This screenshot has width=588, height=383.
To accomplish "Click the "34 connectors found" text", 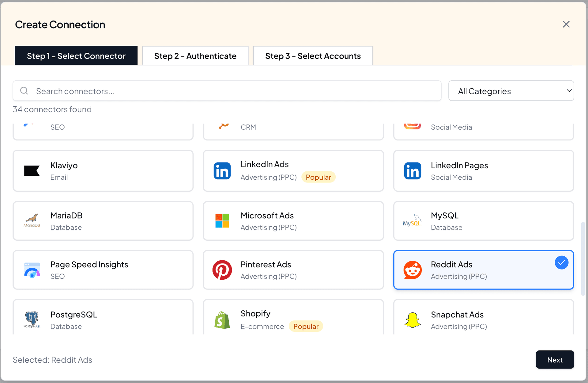I will coord(52,109).
